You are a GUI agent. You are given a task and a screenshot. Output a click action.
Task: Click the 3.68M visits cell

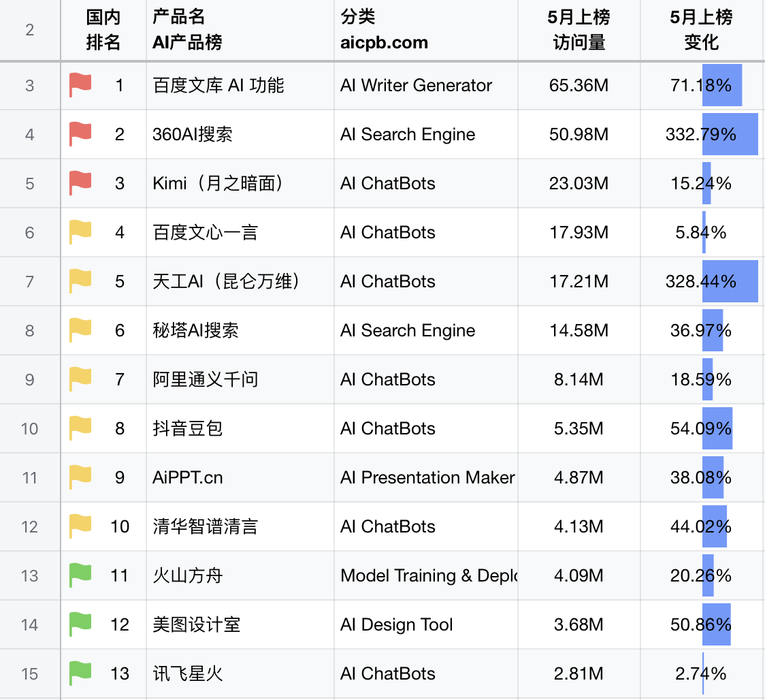(x=579, y=625)
